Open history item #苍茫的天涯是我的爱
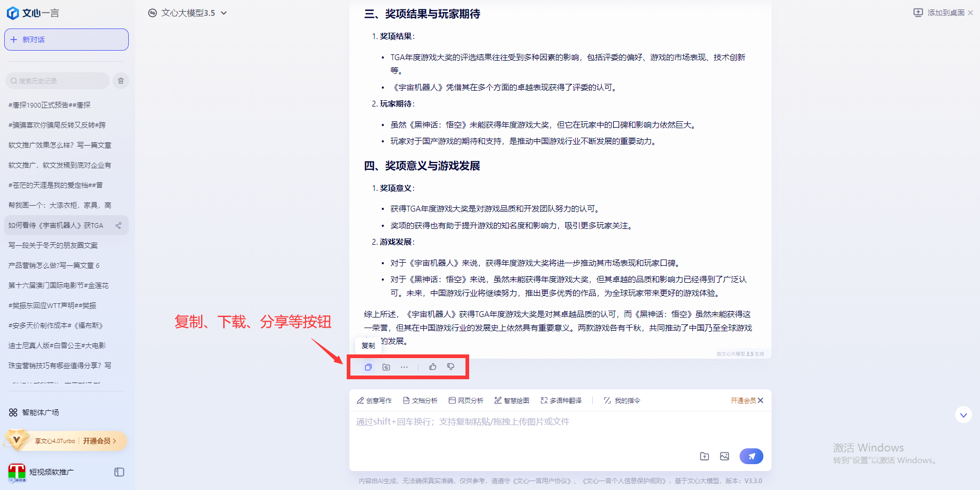Screen dimensions: 980x490 [66, 185]
